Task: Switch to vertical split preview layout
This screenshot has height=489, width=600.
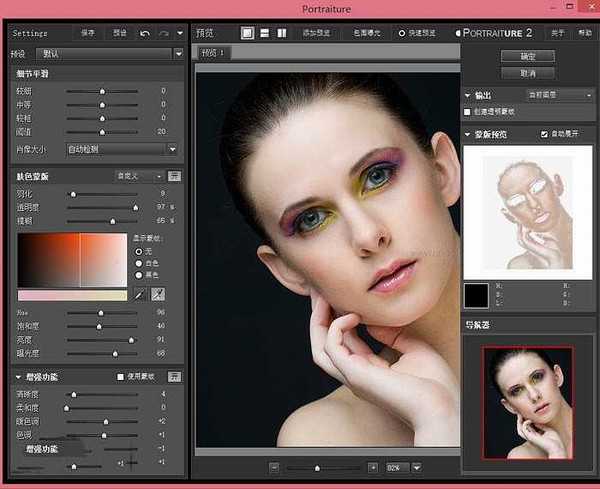Action: 280,33
